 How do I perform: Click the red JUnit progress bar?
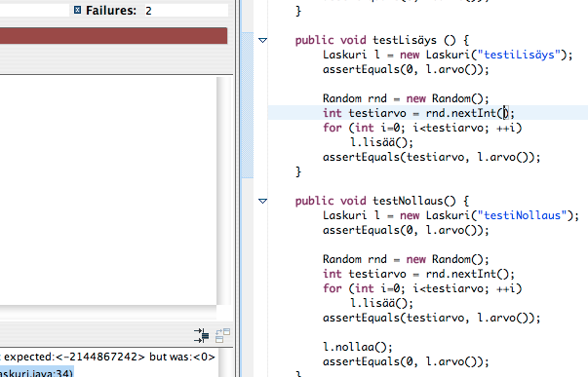point(114,36)
